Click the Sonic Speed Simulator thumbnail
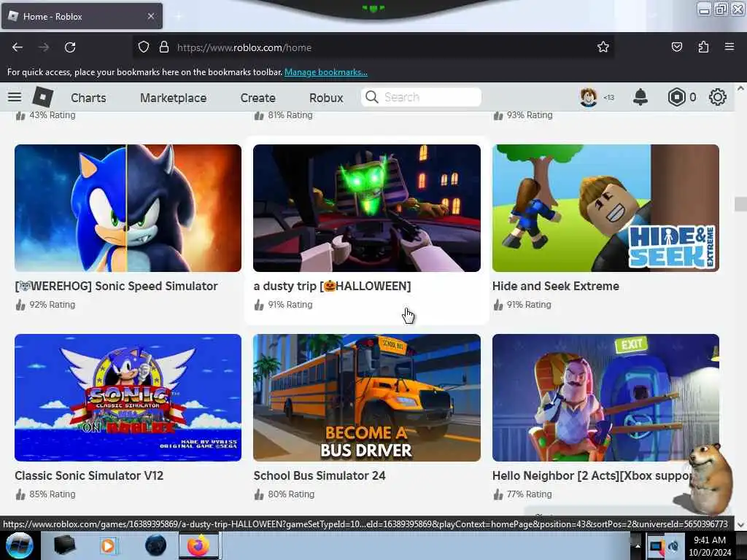This screenshot has width=747, height=560. (128, 208)
